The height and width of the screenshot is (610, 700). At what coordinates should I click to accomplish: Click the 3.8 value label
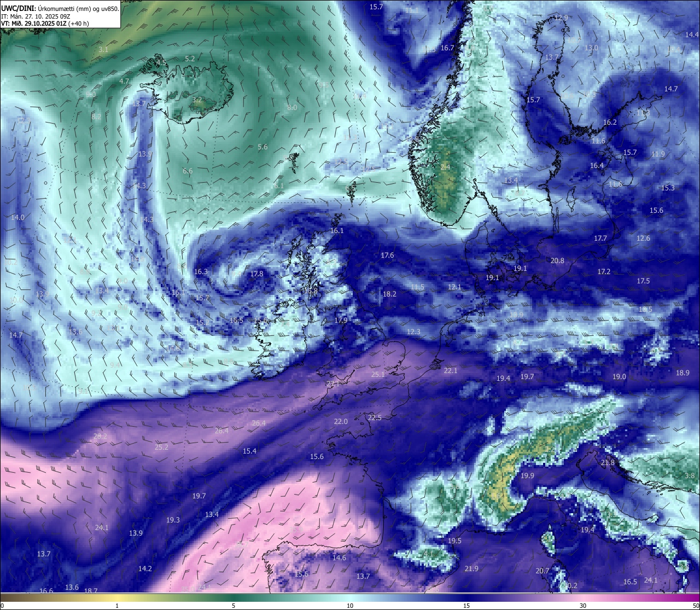click(x=690, y=476)
